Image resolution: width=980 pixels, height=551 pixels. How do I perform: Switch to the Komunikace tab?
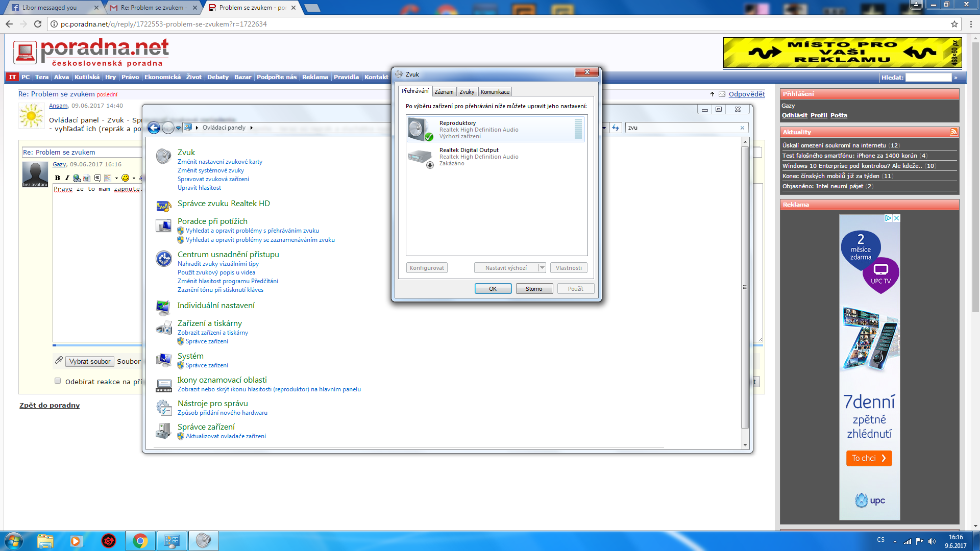point(495,92)
